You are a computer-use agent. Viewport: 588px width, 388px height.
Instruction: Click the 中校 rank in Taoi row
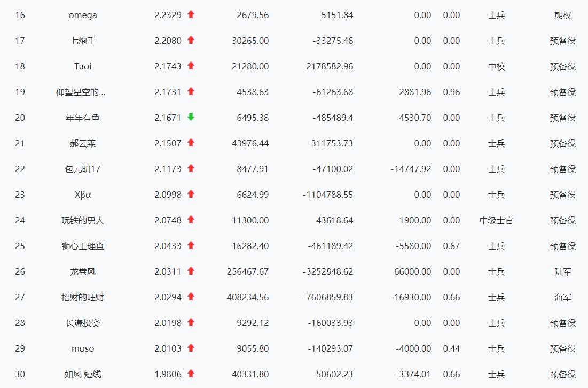496,66
